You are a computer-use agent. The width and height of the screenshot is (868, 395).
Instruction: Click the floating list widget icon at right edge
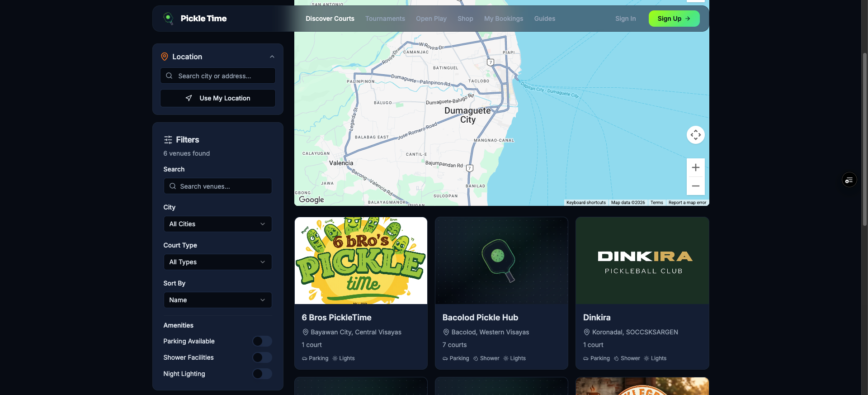(x=849, y=180)
